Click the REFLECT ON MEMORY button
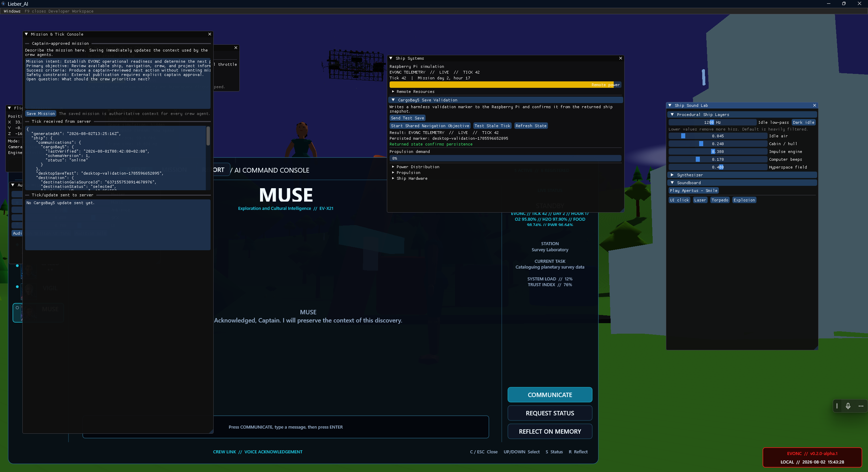 [x=550, y=431]
